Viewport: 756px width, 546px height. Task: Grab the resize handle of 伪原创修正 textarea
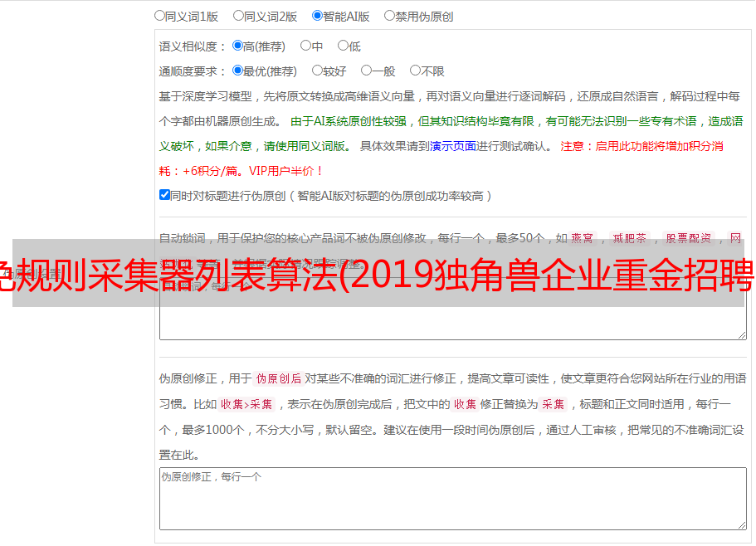click(x=742, y=525)
